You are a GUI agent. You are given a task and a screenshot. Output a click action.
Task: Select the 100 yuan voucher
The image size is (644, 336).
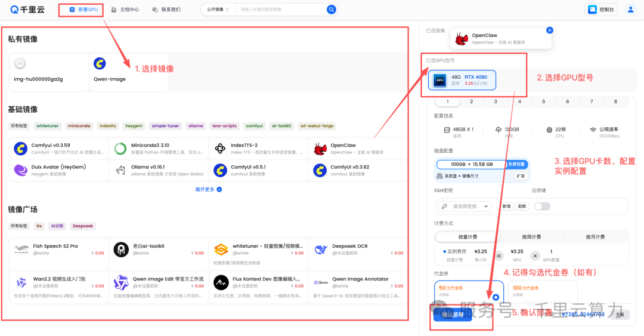point(543,292)
